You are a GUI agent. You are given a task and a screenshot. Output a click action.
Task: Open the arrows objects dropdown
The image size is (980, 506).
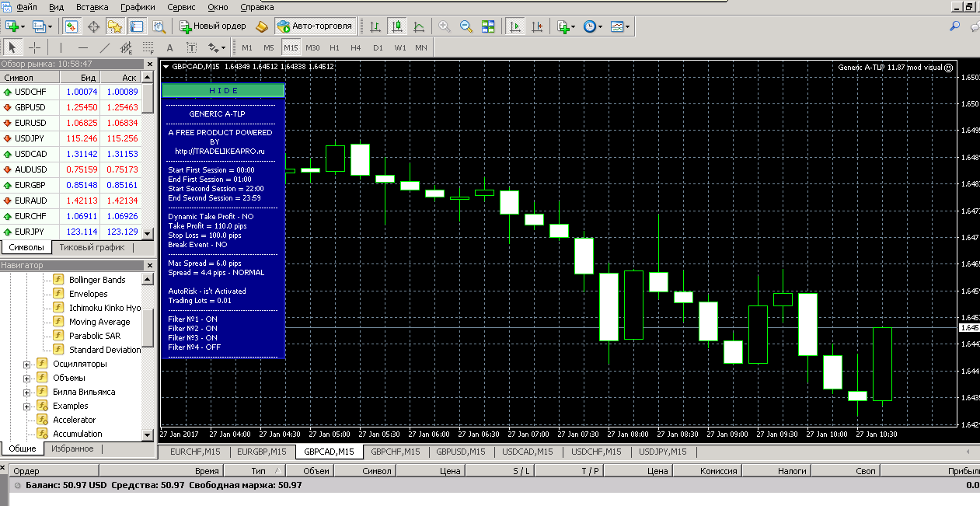tap(216, 47)
